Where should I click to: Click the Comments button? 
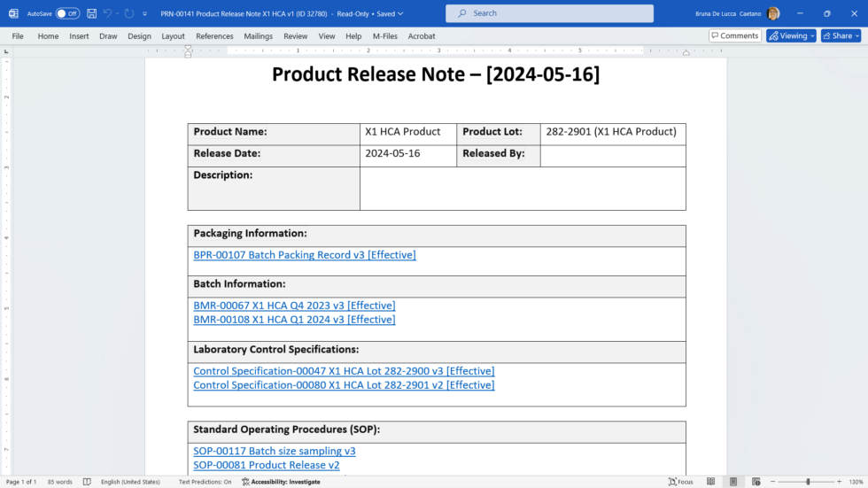(x=734, y=35)
